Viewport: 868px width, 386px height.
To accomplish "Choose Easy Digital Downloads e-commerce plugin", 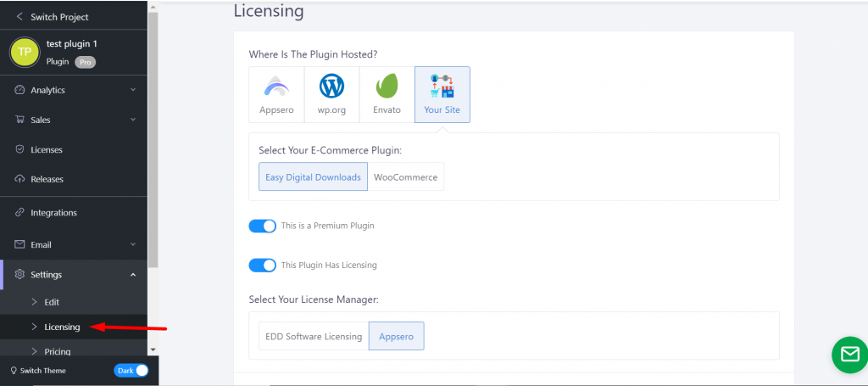I will [314, 176].
